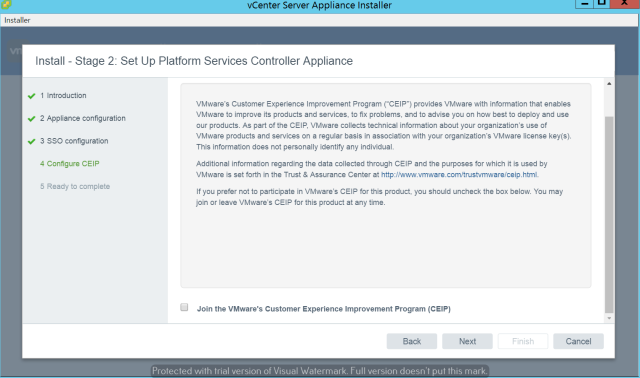Cancel the installation wizard
The image size is (640, 378).
pos(578,341)
